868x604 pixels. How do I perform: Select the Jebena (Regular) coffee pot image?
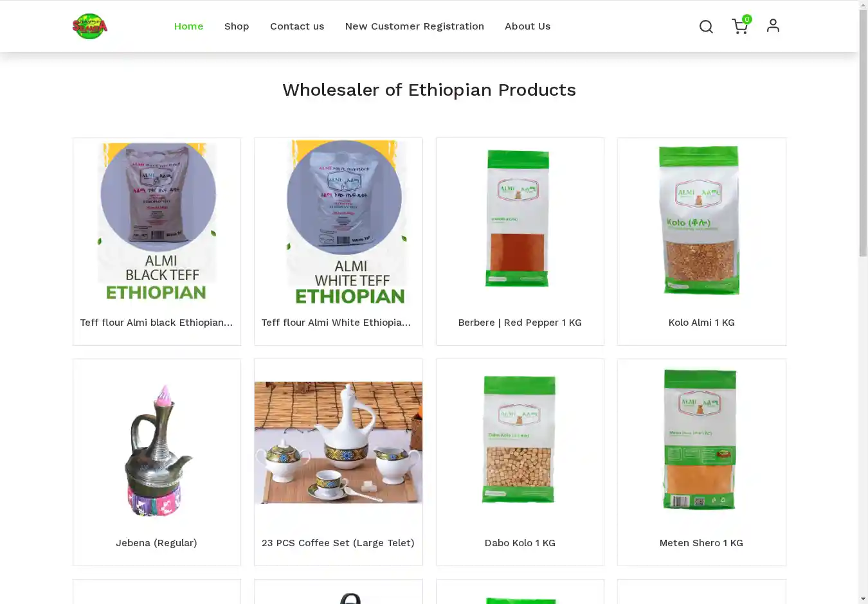[158, 450]
